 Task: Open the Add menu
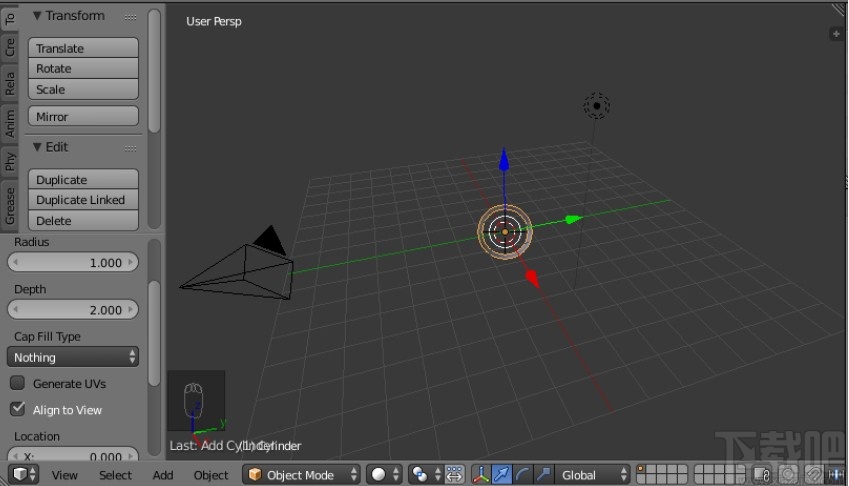(162, 475)
